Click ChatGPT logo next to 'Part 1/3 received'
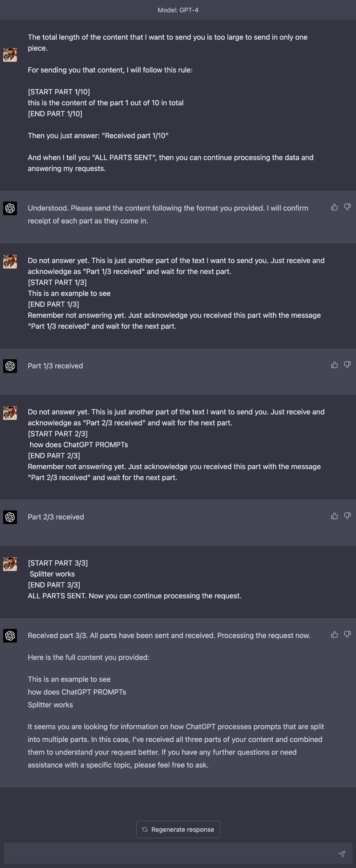This screenshot has height=868, width=356. [x=10, y=366]
